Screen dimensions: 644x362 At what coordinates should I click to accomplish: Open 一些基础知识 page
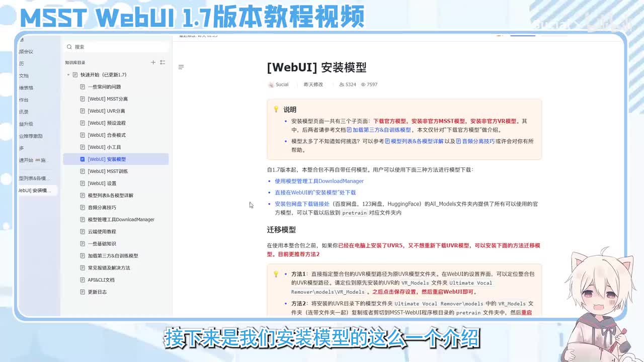(102, 244)
